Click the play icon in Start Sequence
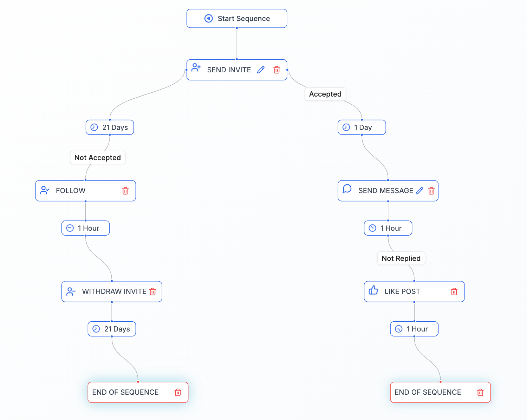 (x=208, y=18)
